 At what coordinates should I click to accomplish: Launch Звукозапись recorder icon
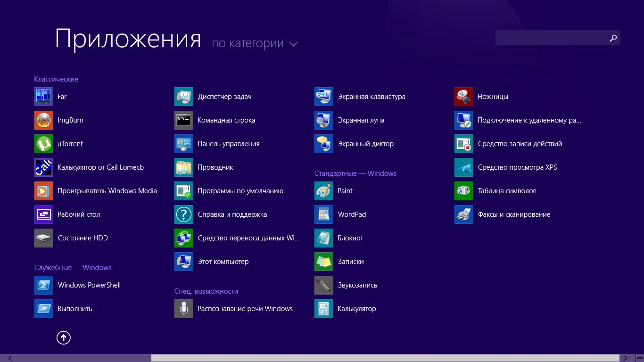[x=324, y=285]
